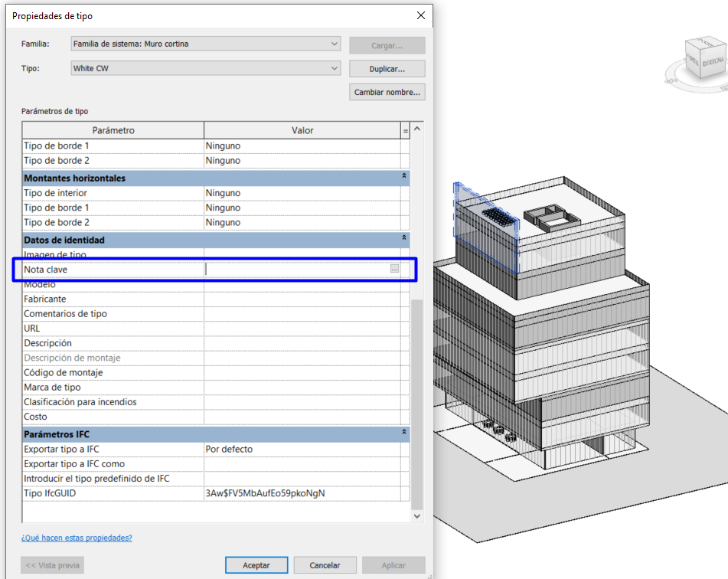Click scrollbar down arrow of parameter list
Image resolution: width=728 pixels, height=579 pixels.
[417, 515]
